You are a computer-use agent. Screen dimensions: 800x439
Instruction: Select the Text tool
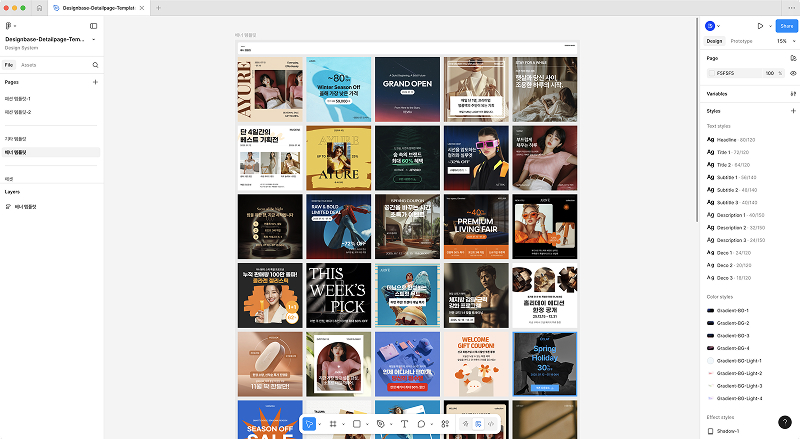pos(404,424)
